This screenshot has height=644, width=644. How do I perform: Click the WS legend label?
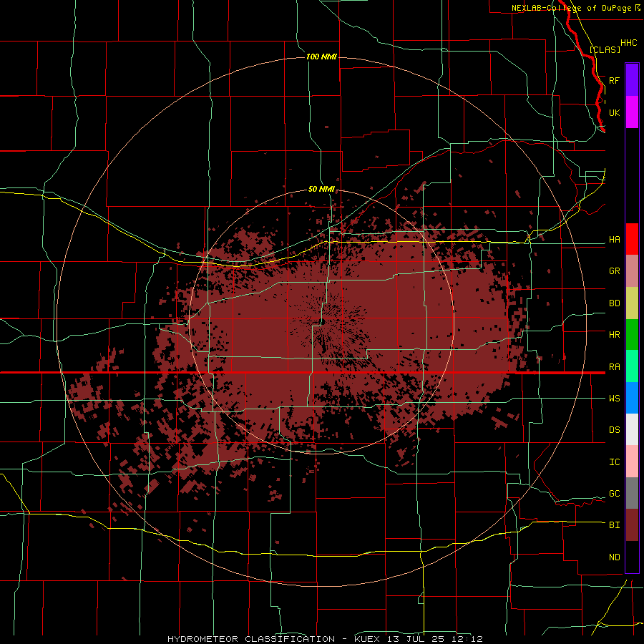coord(614,398)
